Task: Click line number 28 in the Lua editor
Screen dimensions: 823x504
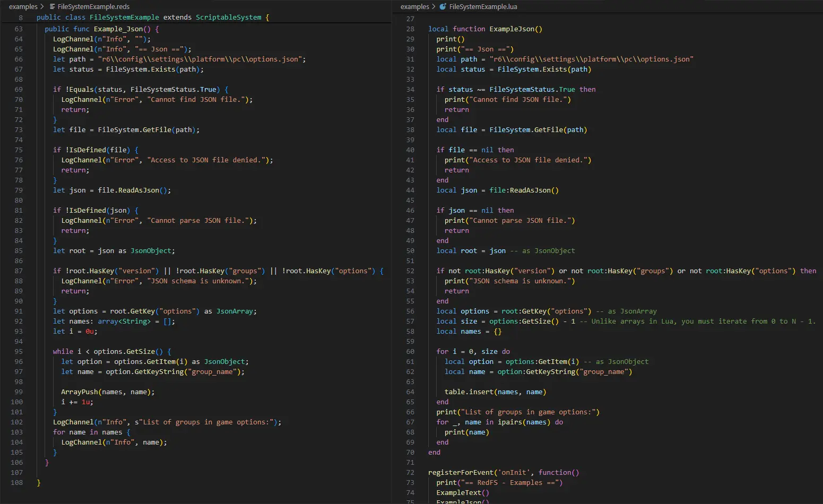Action: [x=410, y=29]
